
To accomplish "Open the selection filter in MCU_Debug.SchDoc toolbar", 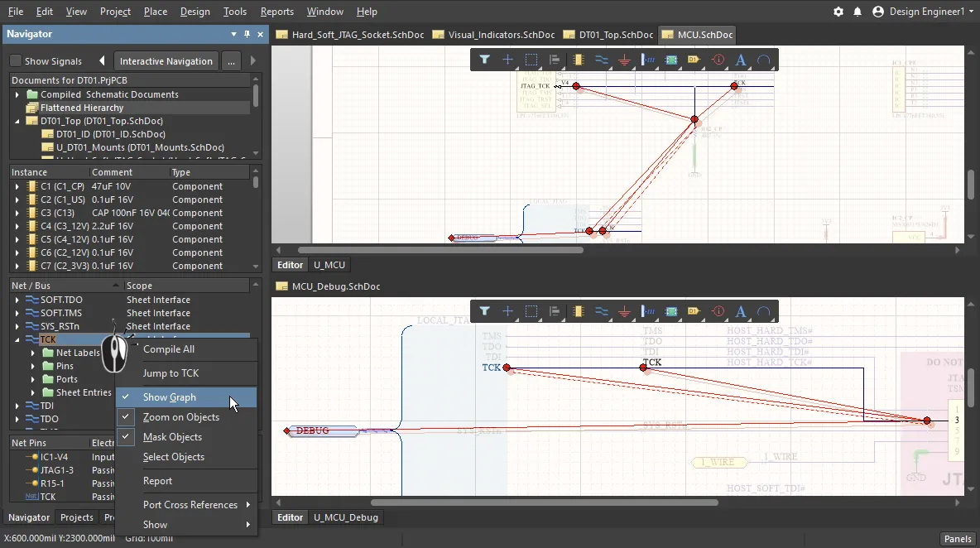I will pos(484,311).
